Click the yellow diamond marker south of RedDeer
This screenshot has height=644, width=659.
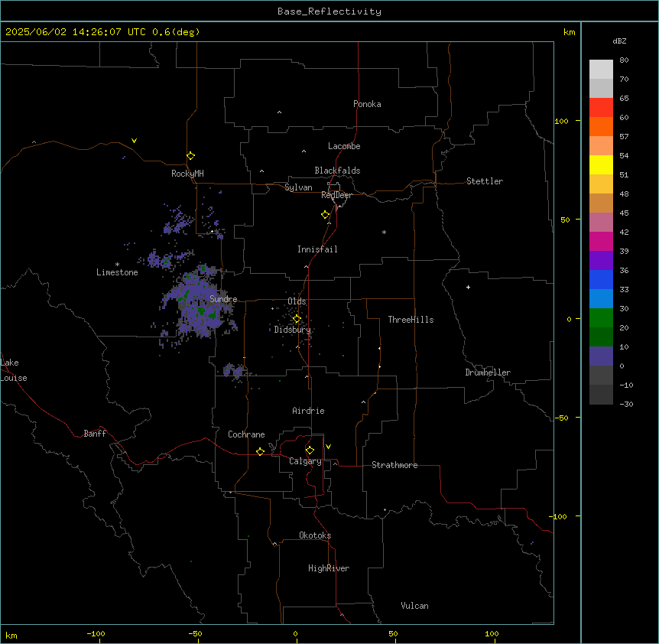(x=326, y=215)
